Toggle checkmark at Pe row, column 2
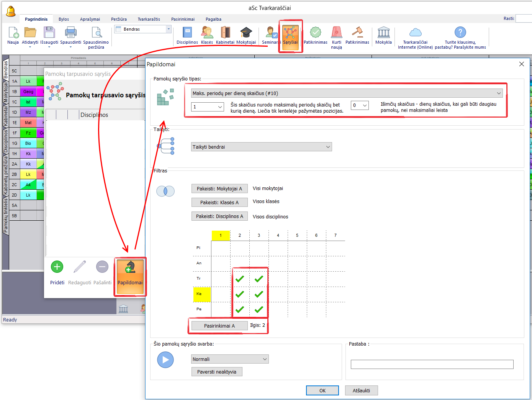Viewport: 532px width, 400px height. [x=240, y=310]
